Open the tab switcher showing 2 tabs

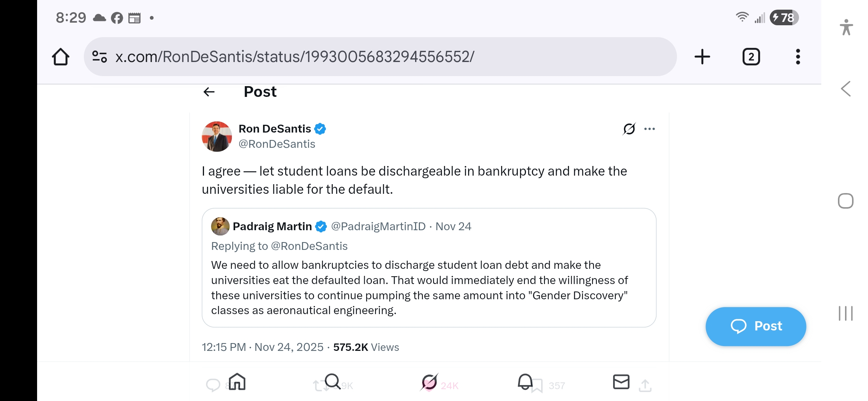pyautogui.click(x=751, y=57)
